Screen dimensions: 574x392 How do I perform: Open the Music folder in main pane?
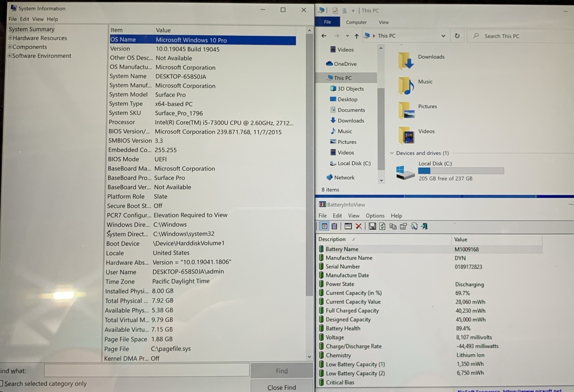406,86
